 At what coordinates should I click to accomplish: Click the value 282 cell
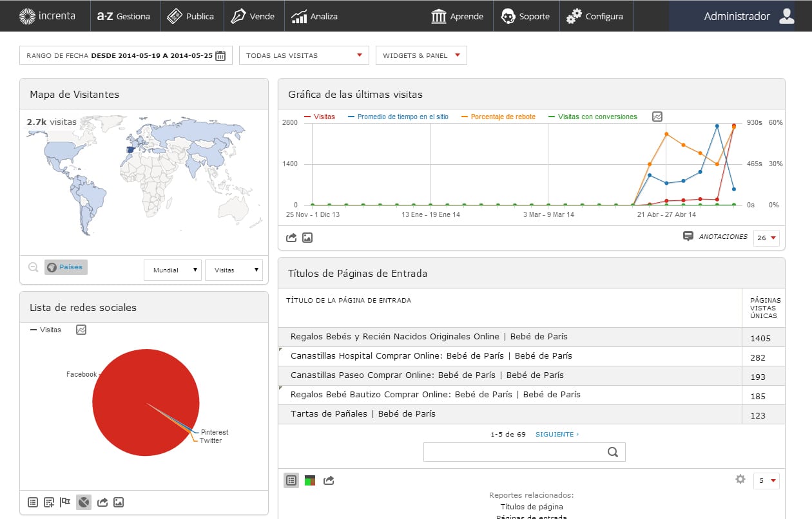click(764, 357)
